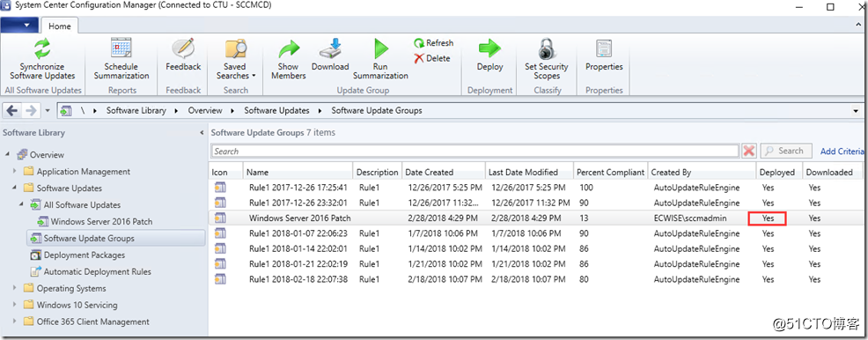This screenshot has height=340, width=868.
Task: Click Software Library in breadcrumb
Action: pos(136,110)
